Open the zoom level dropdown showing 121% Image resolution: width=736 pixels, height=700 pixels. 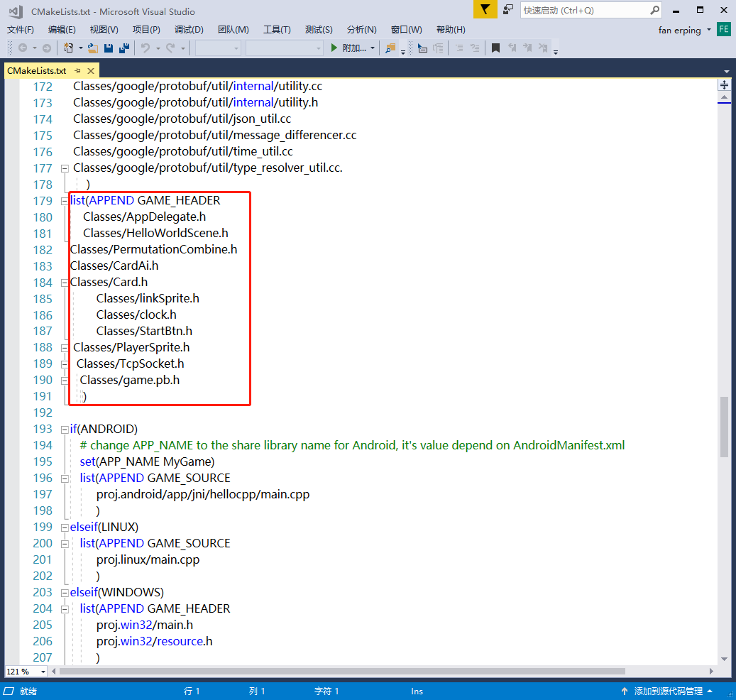(25, 671)
